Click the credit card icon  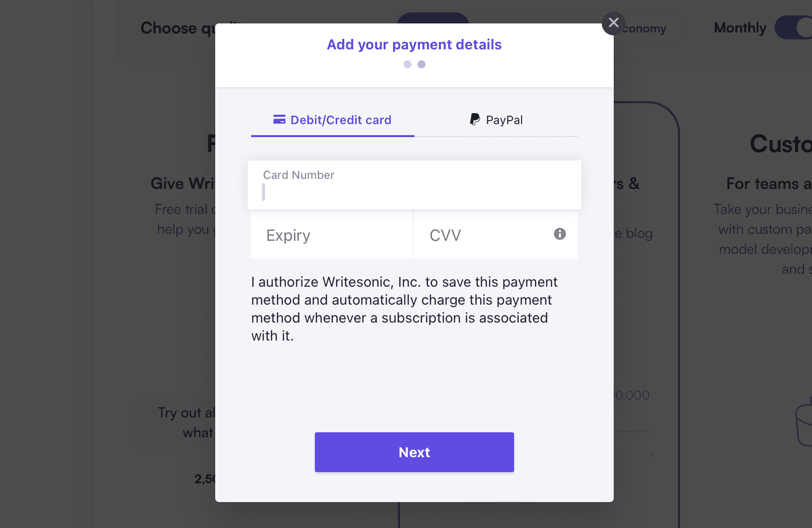(x=279, y=120)
